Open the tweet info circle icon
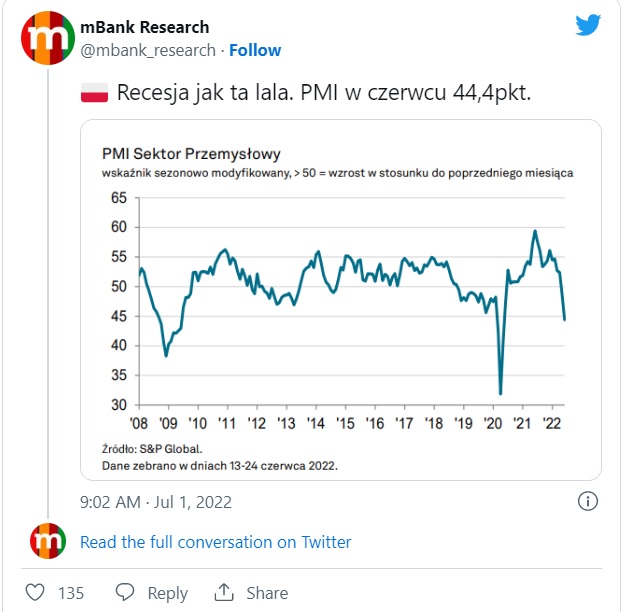Screen dimensions: 629x612 [x=589, y=501]
